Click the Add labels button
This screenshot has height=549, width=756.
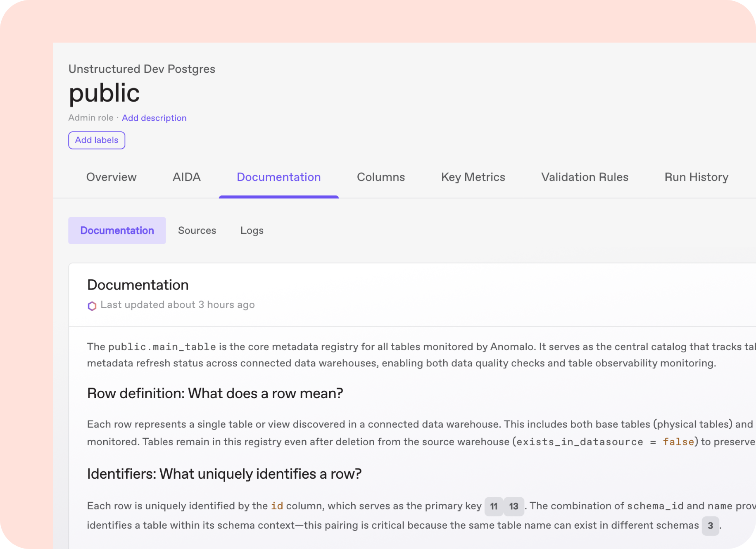point(97,140)
